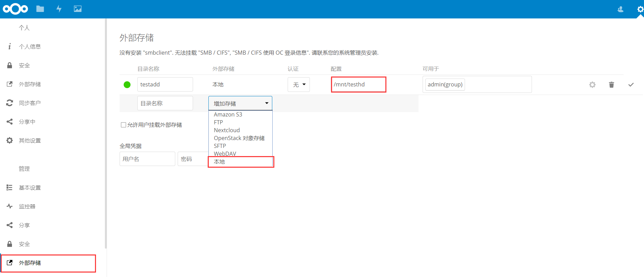Click the admin 分享 share icon

(x=10, y=225)
